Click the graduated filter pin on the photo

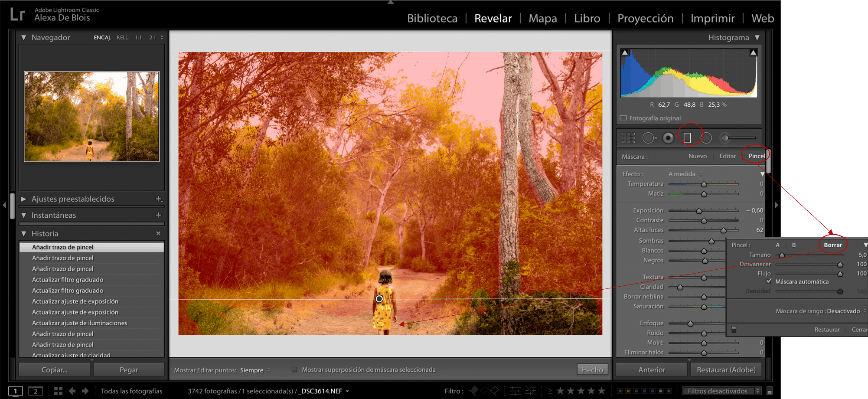coord(379,299)
